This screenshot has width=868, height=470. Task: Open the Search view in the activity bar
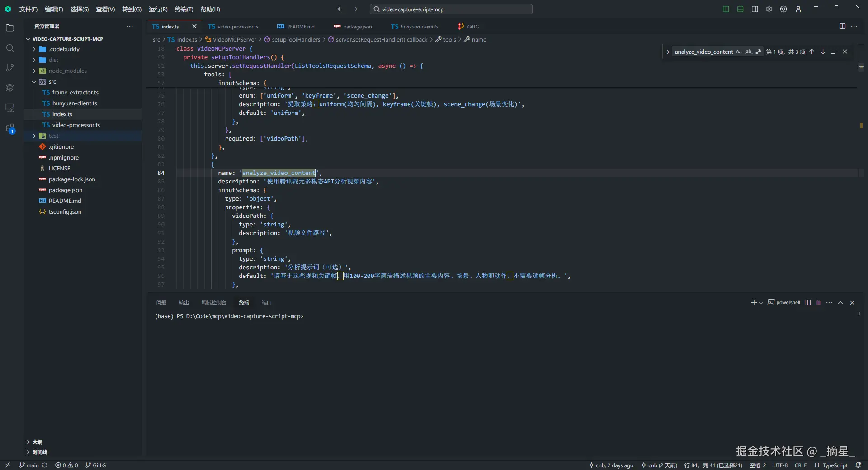click(10, 48)
